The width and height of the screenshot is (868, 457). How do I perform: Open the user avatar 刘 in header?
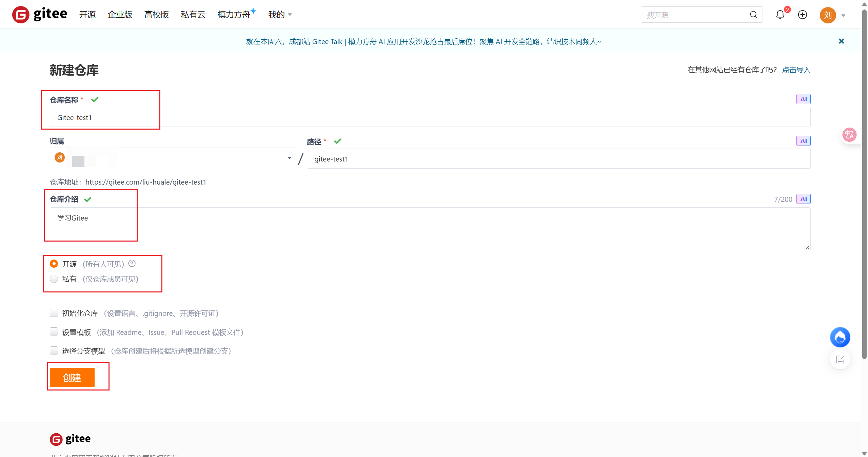pyautogui.click(x=828, y=15)
